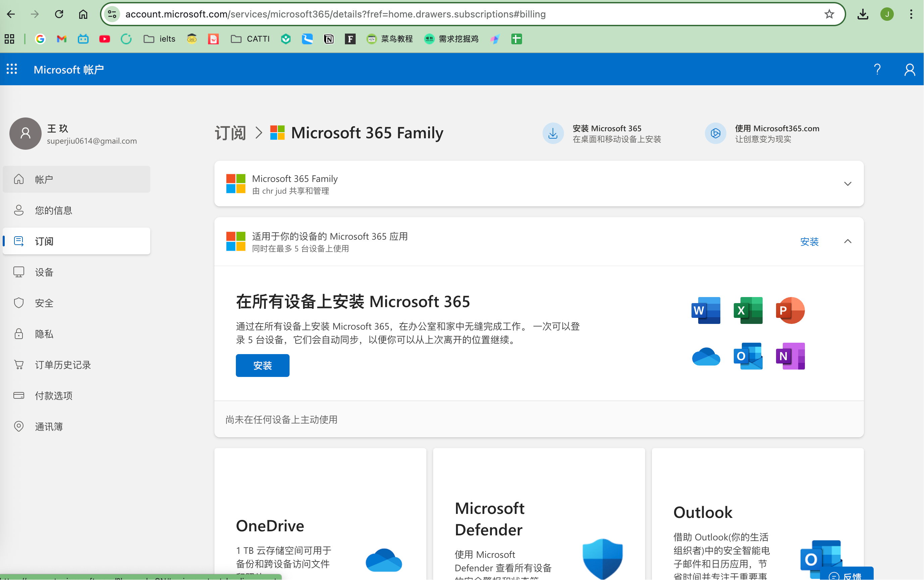Open the site info icon in address bar
This screenshot has height=580, width=924.
(112, 14)
